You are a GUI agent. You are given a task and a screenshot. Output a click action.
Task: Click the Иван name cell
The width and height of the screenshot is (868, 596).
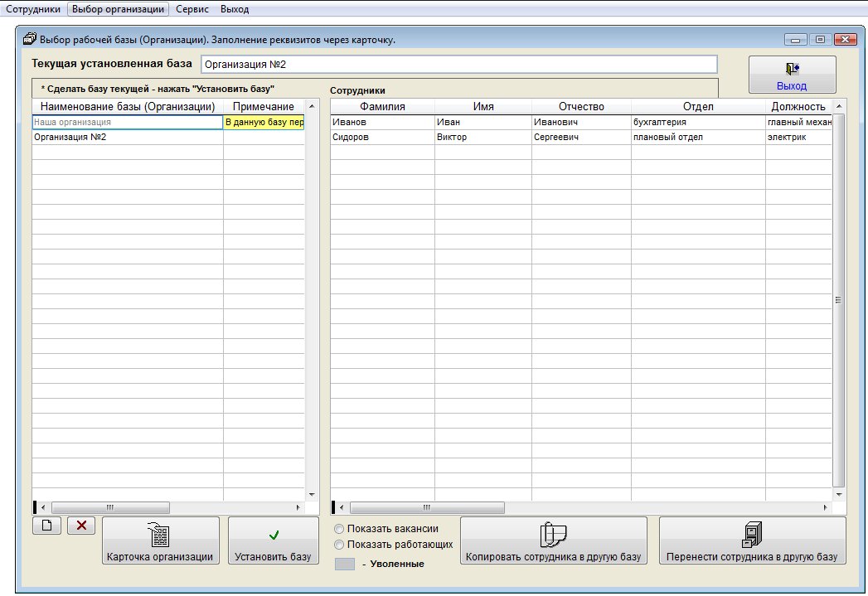click(x=483, y=122)
